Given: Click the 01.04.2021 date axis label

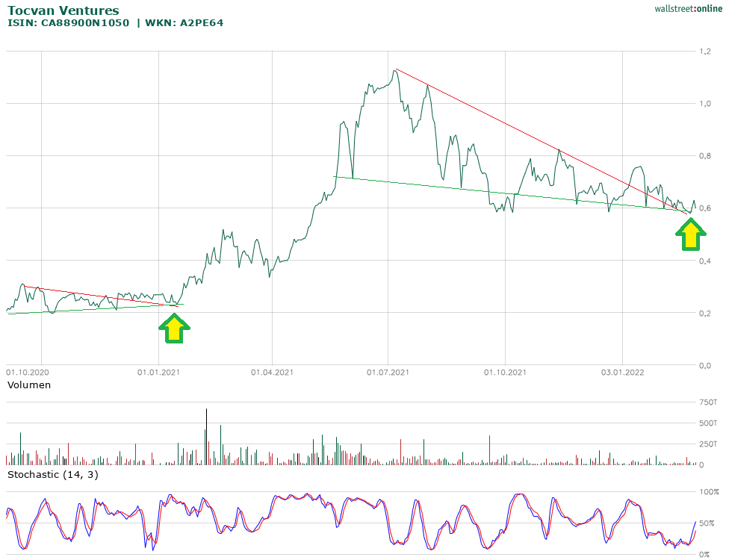Looking at the screenshot, I should click(272, 373).
